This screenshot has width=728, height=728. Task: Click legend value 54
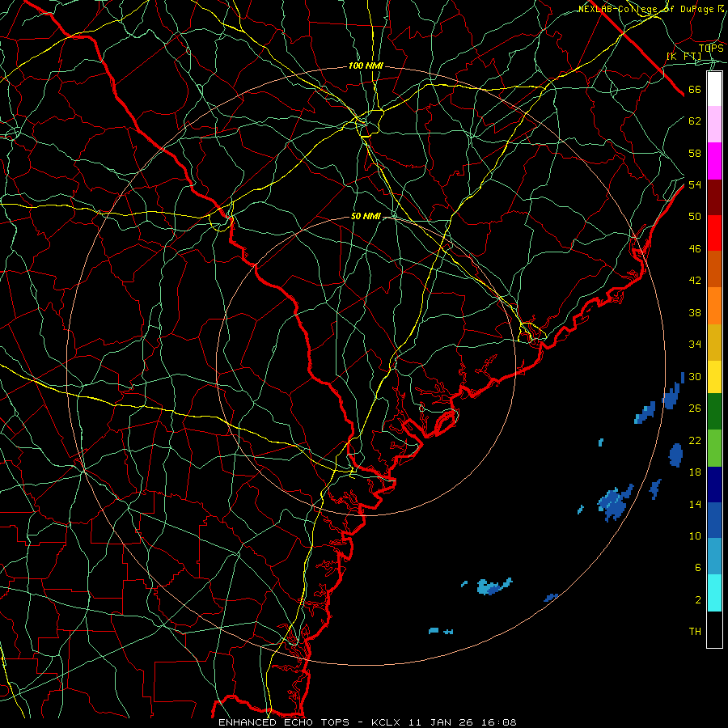[x=695, y=184]
